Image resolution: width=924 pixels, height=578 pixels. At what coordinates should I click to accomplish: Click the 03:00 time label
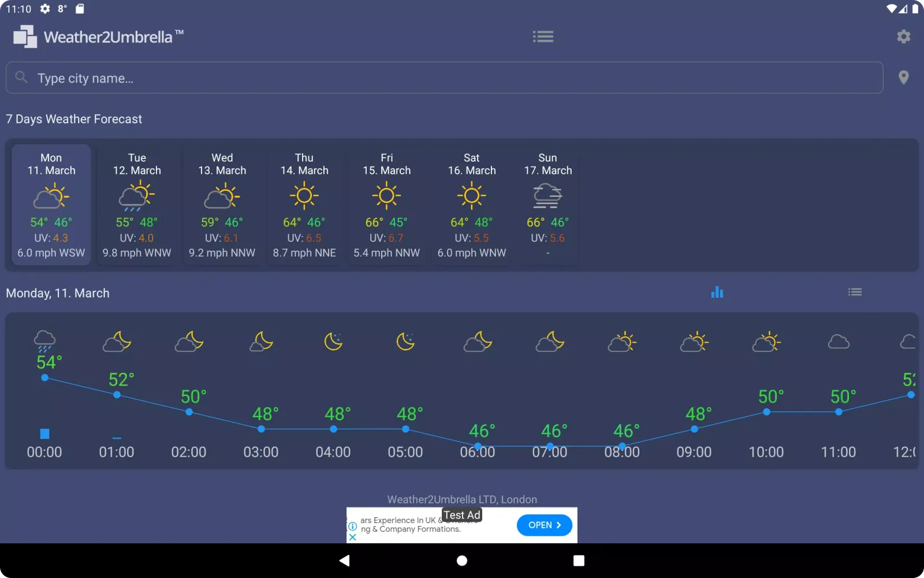click(261, 452)
